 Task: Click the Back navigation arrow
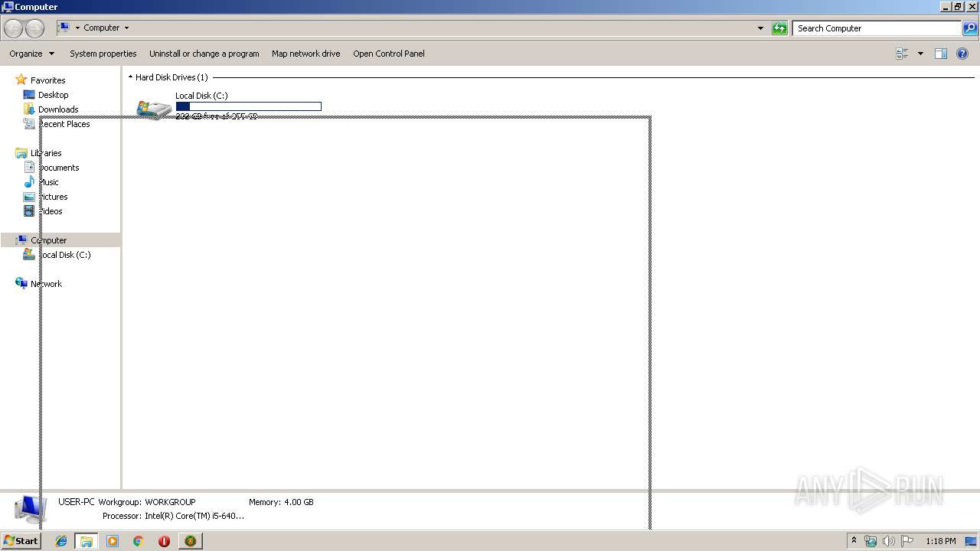pyautogui.click(x=13, y=28)
